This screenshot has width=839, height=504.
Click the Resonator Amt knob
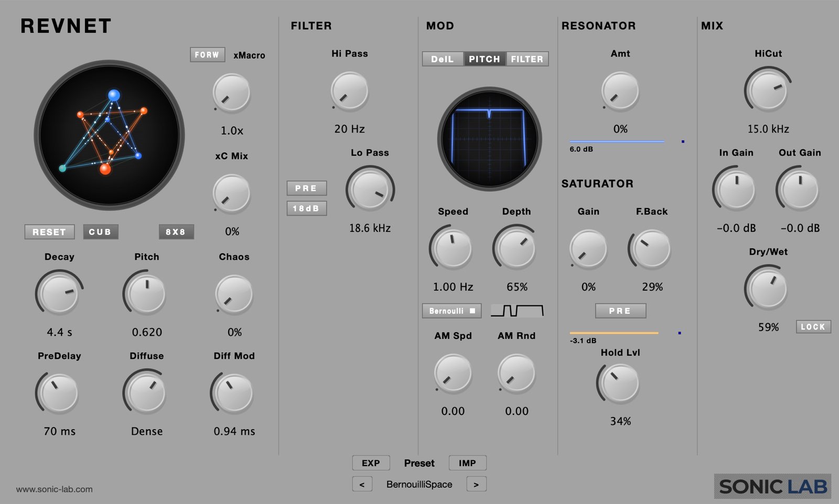[x=620, y=91]
